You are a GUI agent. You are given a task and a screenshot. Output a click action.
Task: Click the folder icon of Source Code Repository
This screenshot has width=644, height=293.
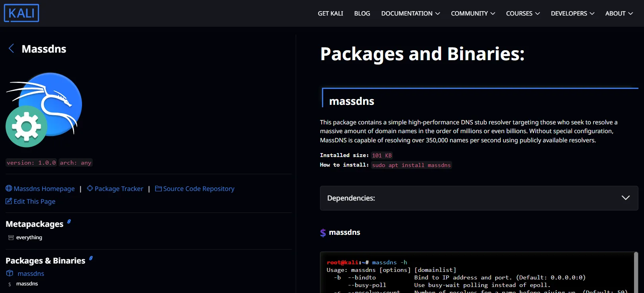[158, 189]
